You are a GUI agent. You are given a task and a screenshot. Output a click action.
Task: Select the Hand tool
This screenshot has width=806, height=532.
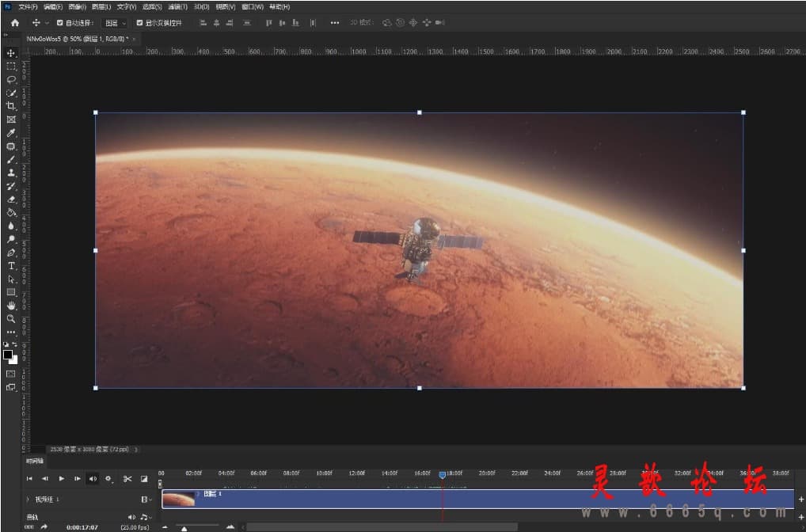tap(11, 306)
